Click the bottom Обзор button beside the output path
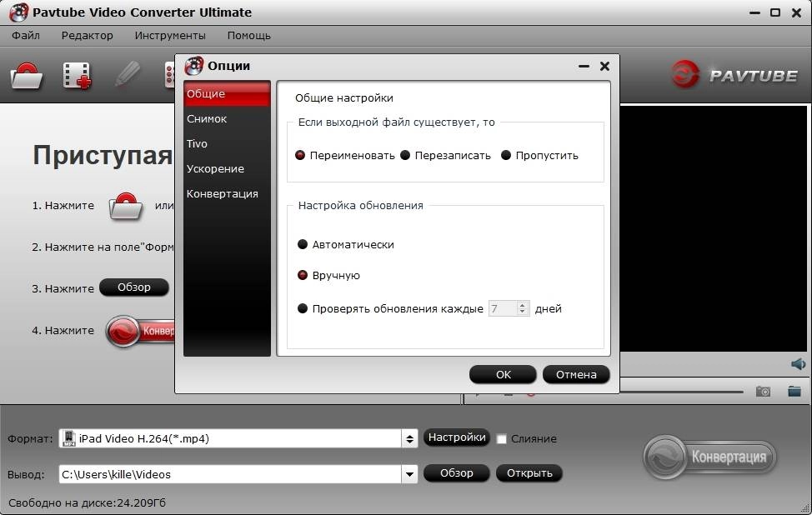Viewport: 812px width, 515px height. pos(456,473)
